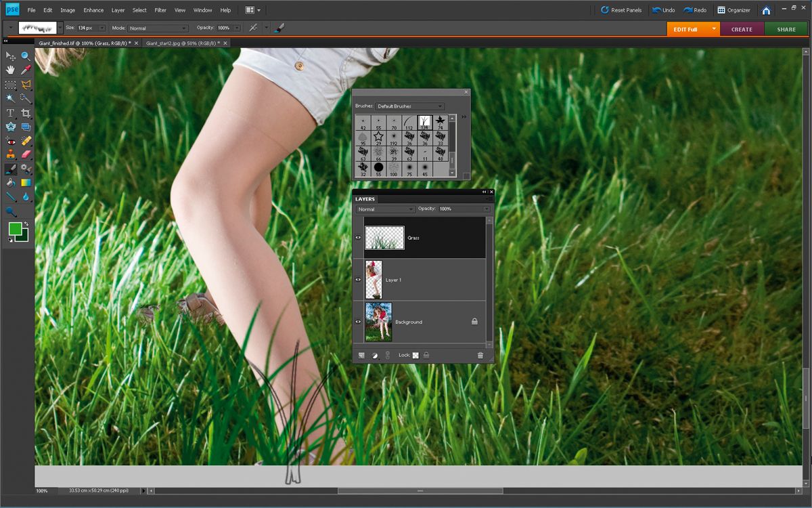Hide the Grass layer
The height and width of the screenshot is (508, 812).
coord(359,237)
